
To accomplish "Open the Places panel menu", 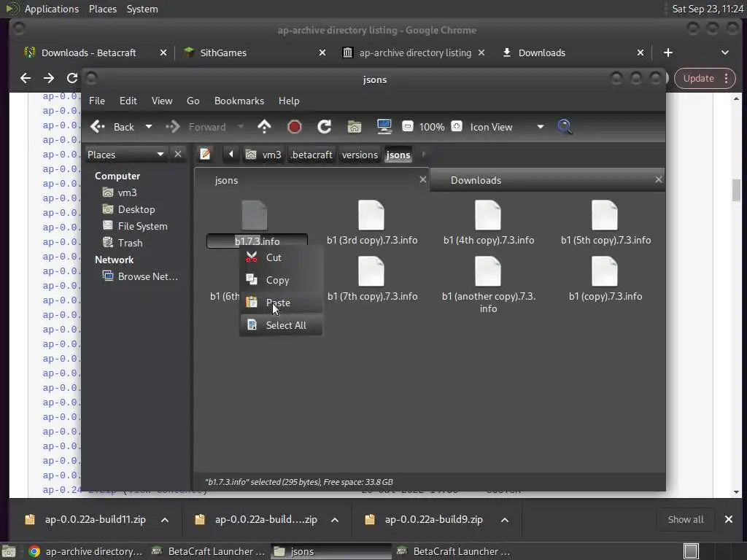I will tap(103, 9).
